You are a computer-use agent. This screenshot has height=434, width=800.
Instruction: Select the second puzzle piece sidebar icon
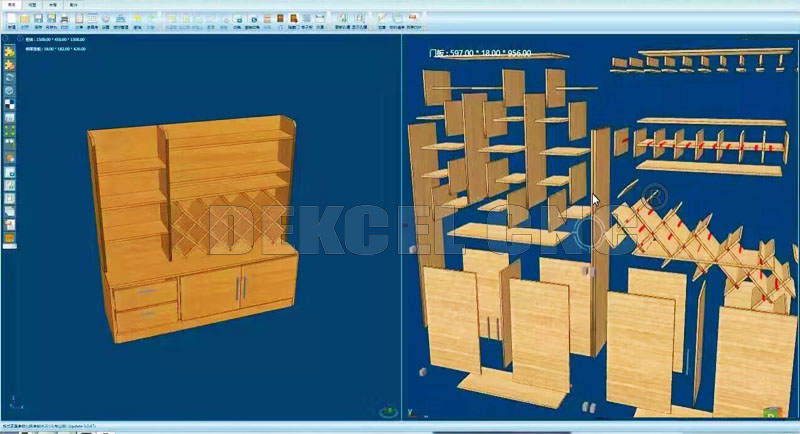coord(9,65)
